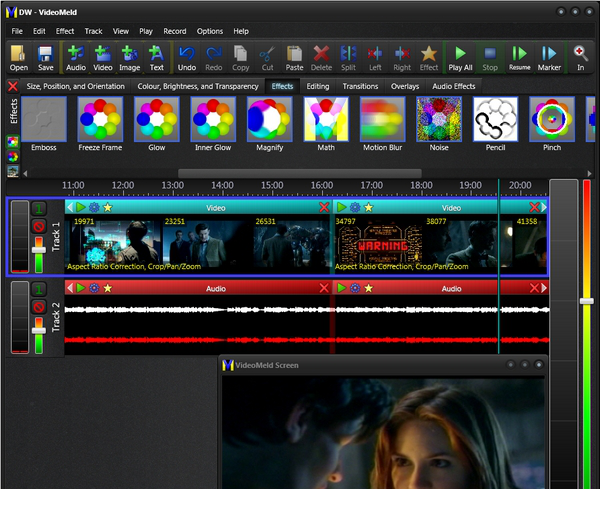Click the effects horizontal scrollbar
Image resolution: width=600 pixels, height=508 pixels.
pyautogui.click(x=300, y=173)
